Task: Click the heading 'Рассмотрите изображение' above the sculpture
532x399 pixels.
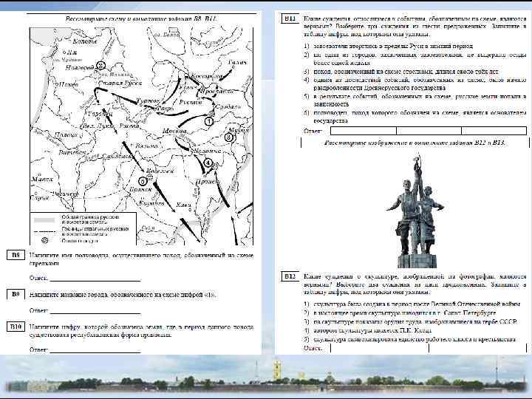Action: 415,143
